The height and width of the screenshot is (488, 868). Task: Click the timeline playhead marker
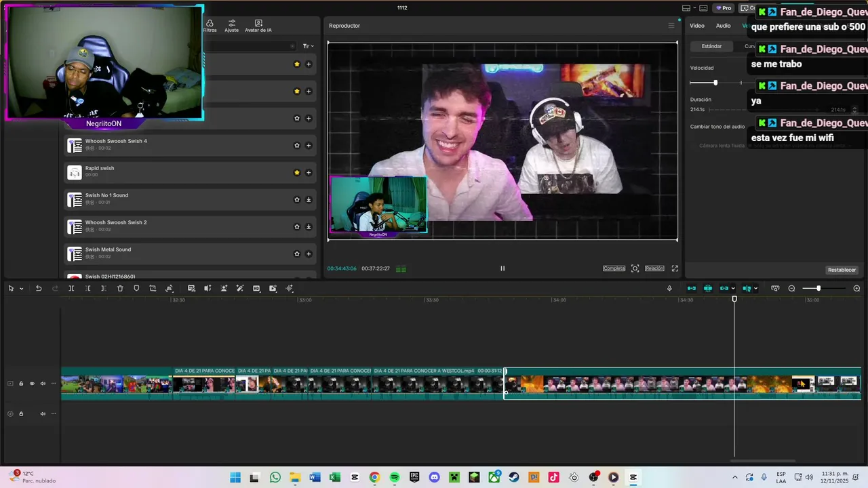coord(734,299)
